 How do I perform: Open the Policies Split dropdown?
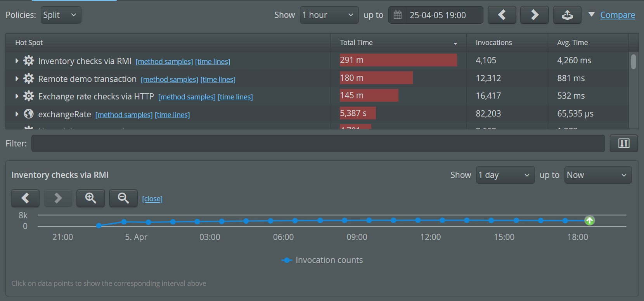pos(61,15)
